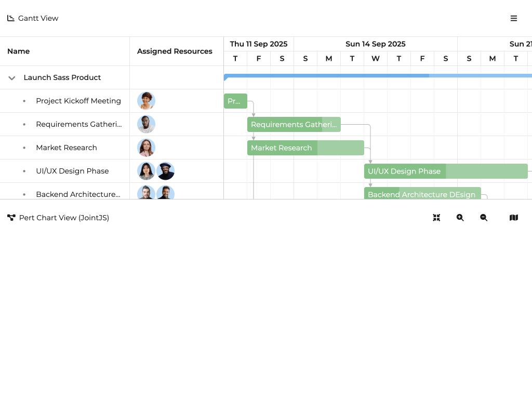This screenshot has width=532, height=399.
Task: Fit the Pert chart to the screen
Action: pos(436,218)
